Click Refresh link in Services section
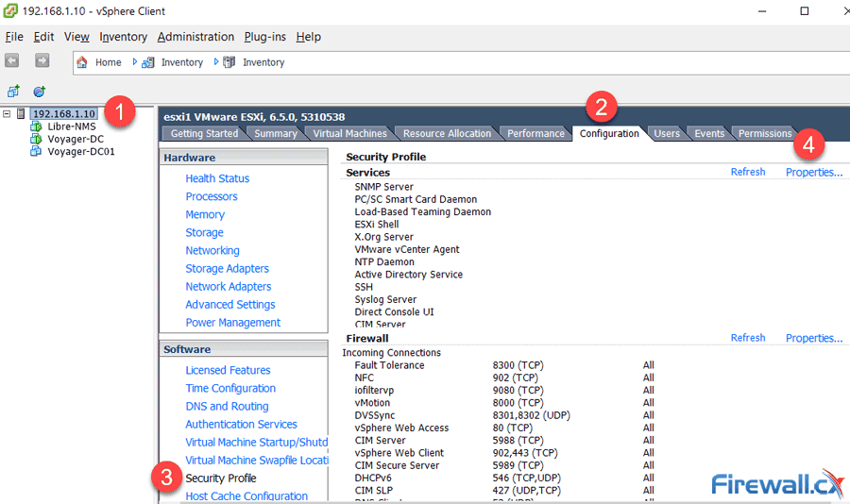Screen dimensions: 850x504 [x=748, y=172]
